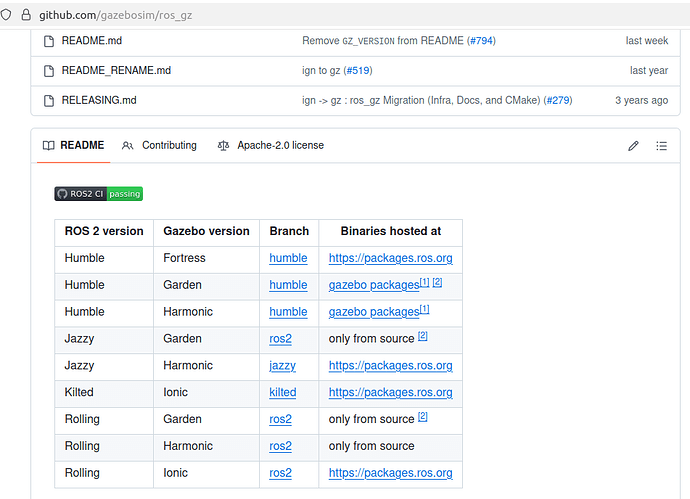
Task: Click the book icon on the README tab
Action: pyautogui.click(x=48, y=146)
